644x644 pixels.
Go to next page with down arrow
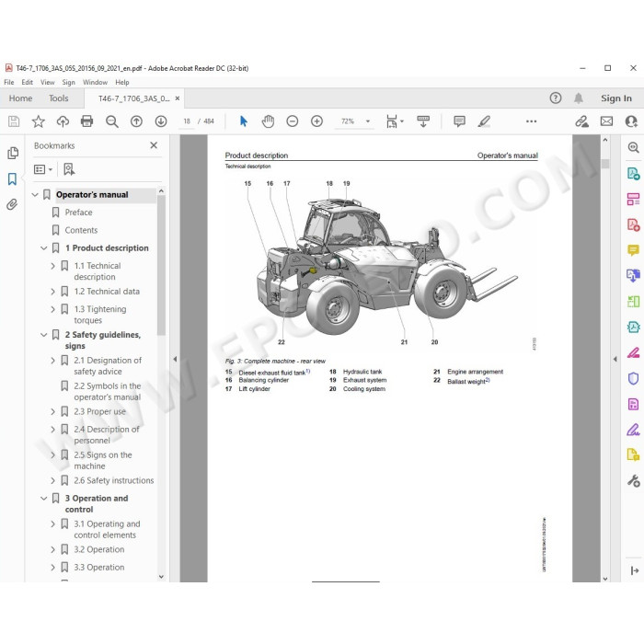click(161, 121)
